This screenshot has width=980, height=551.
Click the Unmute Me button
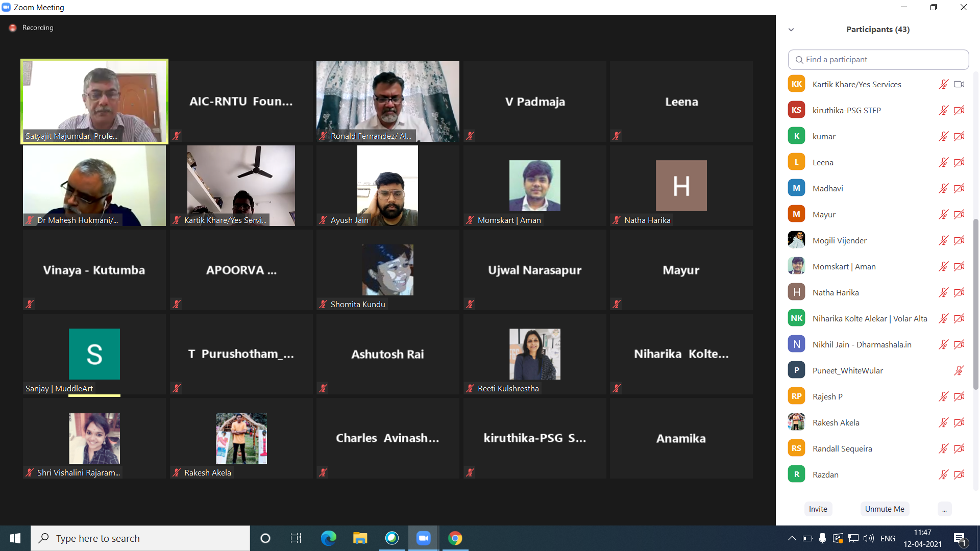pos(885,509)
